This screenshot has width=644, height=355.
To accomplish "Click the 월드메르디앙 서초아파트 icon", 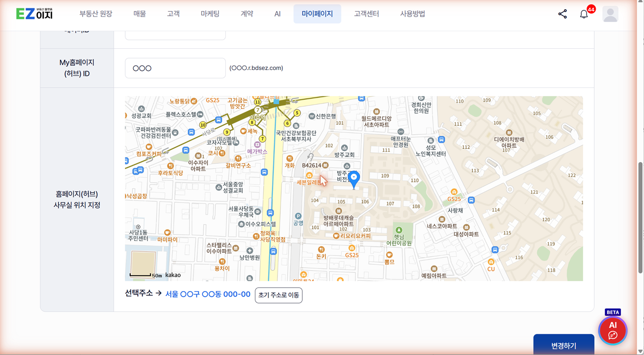I will pos(376,112).
